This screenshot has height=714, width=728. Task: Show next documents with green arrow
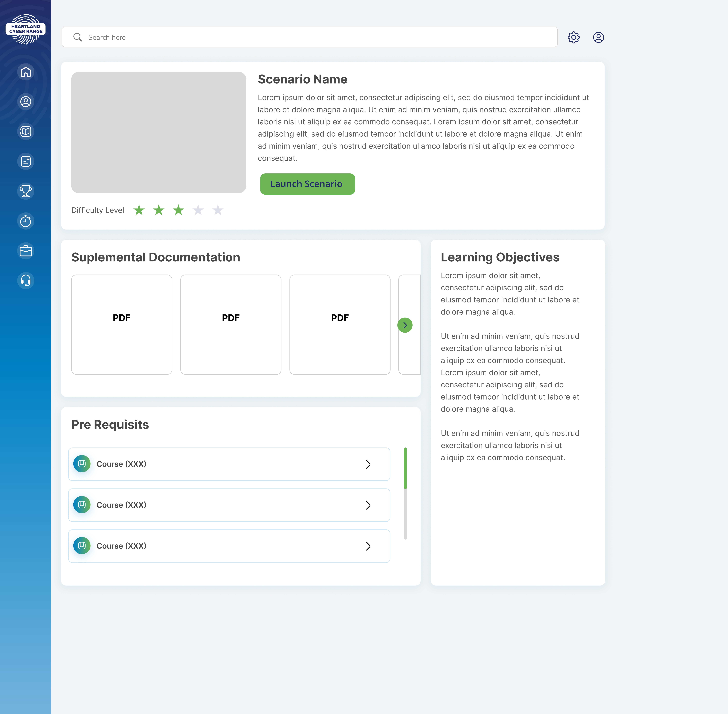tap(405, 325)
